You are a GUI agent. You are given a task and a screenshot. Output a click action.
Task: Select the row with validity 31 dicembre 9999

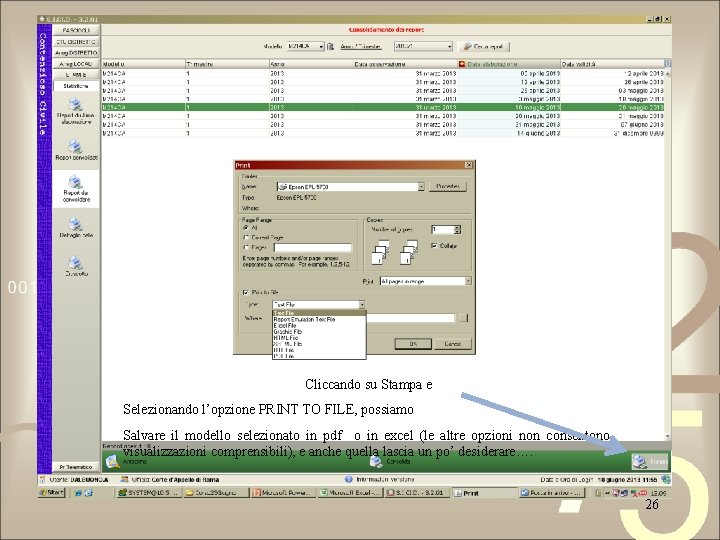click(x=382, y=133)
